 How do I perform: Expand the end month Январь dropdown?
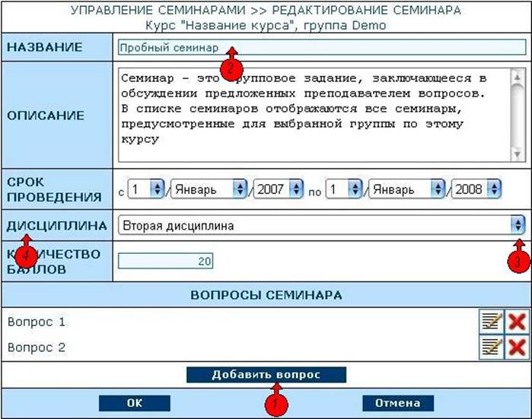click(406, 189)
